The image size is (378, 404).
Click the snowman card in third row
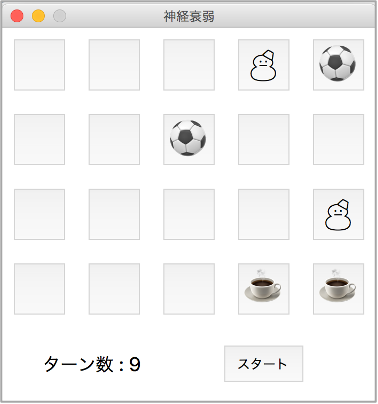click(338, 214)
